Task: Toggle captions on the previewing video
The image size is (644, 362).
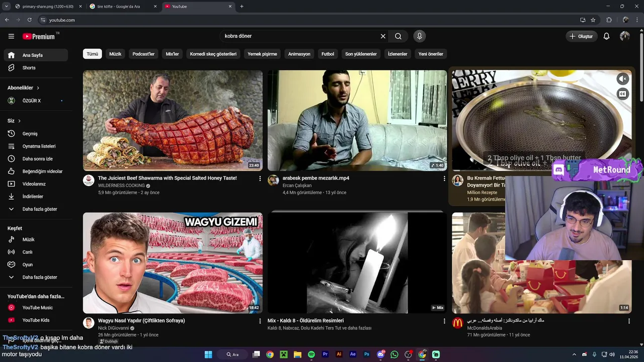Action: (x=623, y=94)
